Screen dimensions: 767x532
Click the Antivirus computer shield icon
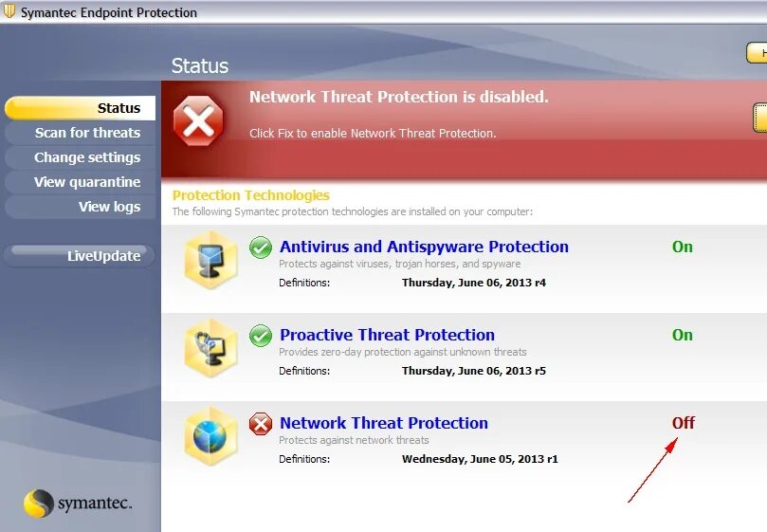(x=210, y=260)
